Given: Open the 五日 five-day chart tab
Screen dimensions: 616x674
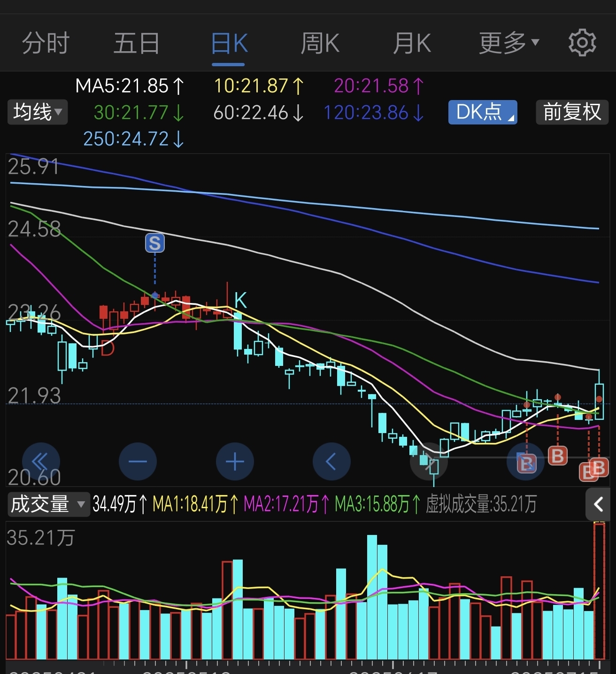Looking at the screenshot, I should [x=137, y=43].
